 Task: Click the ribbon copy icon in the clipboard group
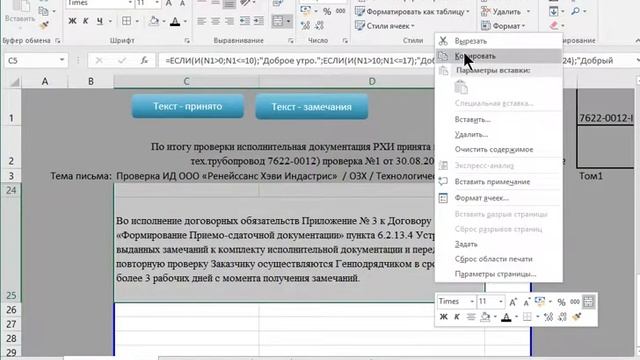43,11
